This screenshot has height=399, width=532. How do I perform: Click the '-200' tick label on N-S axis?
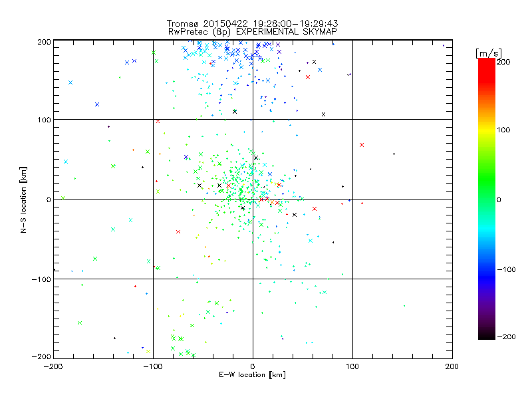[x=41, y=356]
